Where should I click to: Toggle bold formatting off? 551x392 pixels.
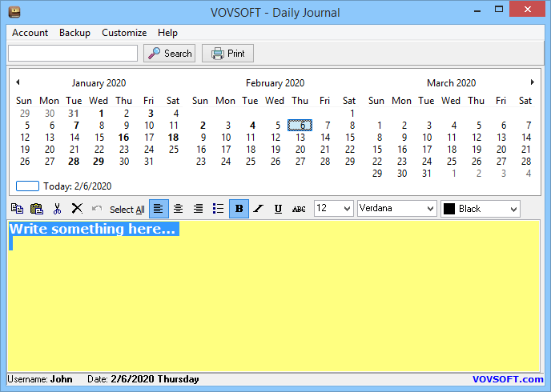tap(239, 209)
